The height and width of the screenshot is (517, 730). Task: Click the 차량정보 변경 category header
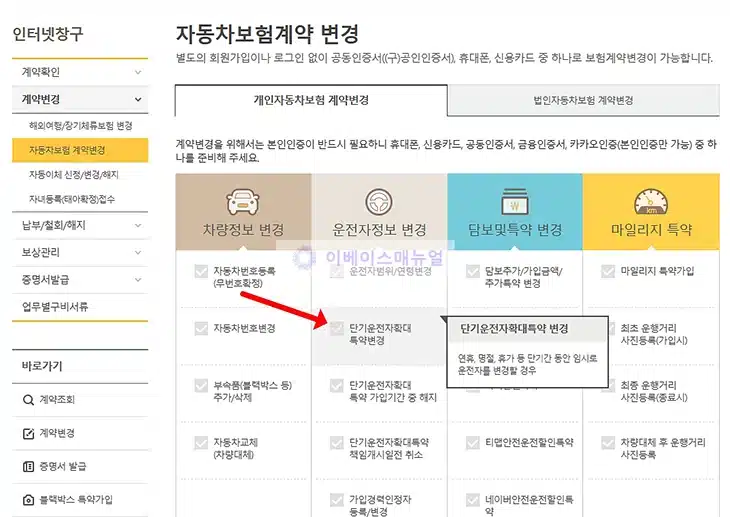[x=243, y=212]
